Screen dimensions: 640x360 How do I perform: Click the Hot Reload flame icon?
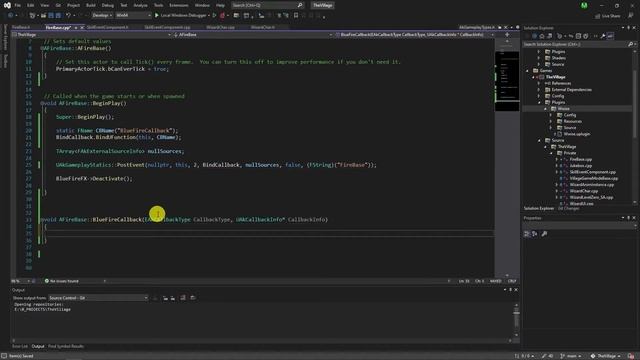pyautogui.click(x=222, y=15)
